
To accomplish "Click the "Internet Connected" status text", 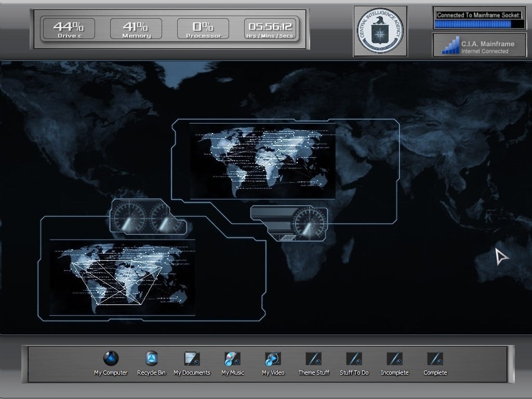I will 485,51.
